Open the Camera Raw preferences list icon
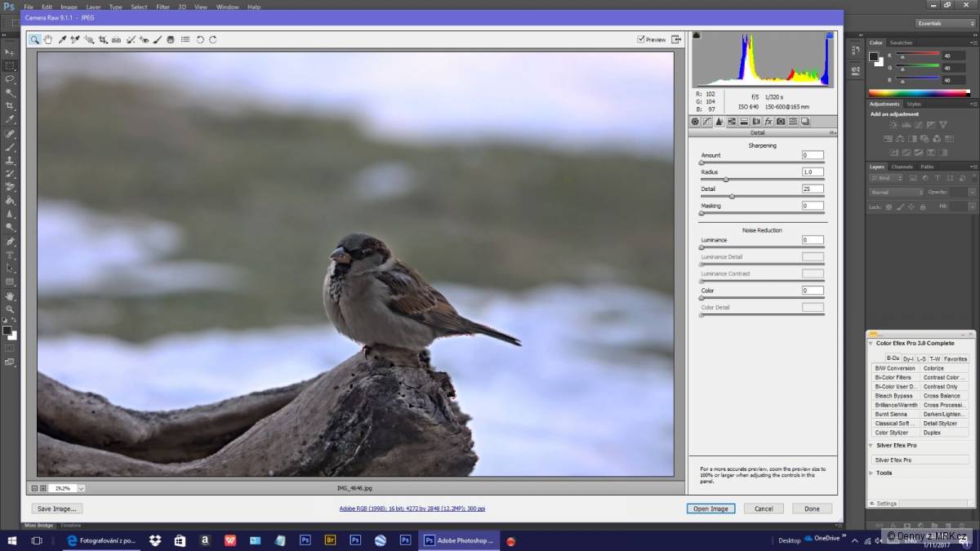The height and width of the screenshot is (551, 980). tap(185, 39)
